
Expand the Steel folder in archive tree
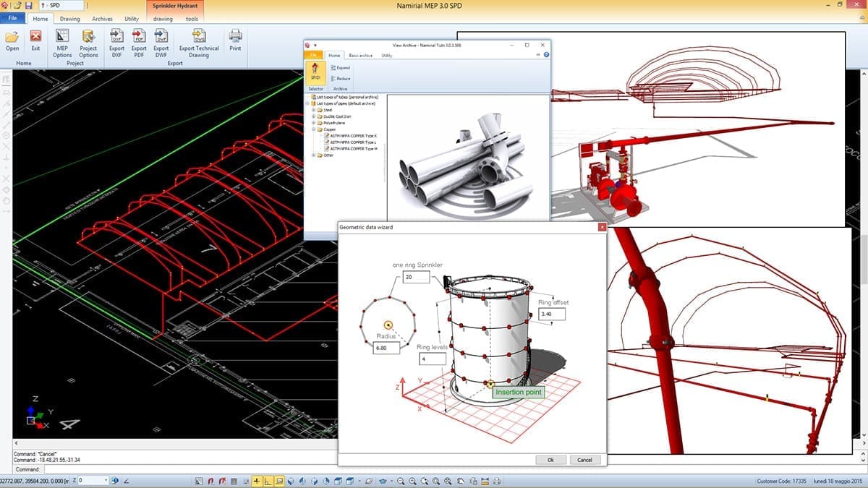pyautogui.click(x=314, y=110)
